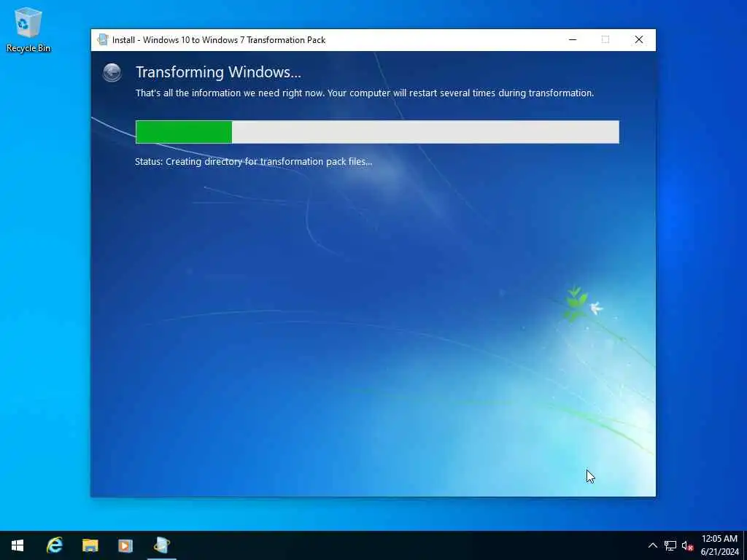
Task: Click the 'That's all the information' description
Action: click(365, 93)
